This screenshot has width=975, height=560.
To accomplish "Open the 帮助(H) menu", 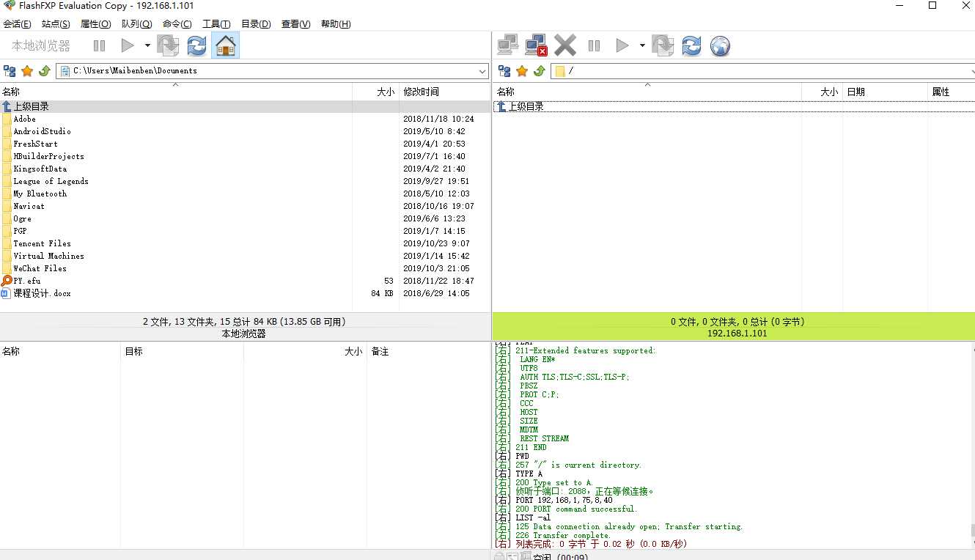I will coord(336,24).
